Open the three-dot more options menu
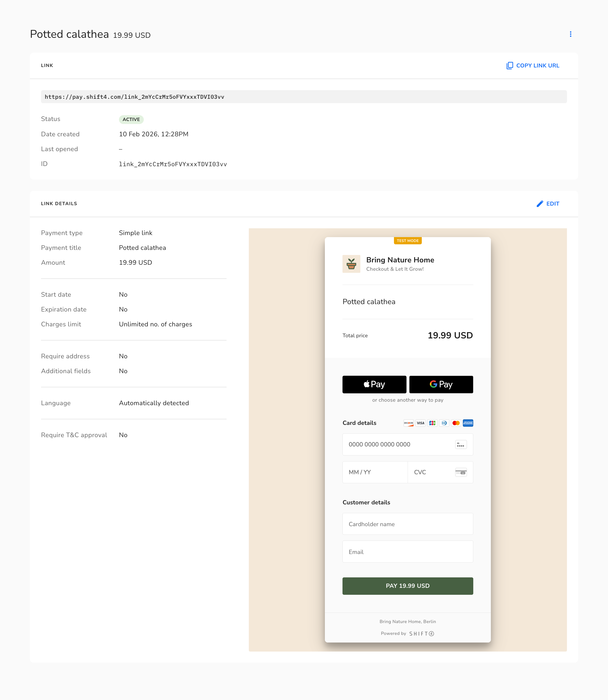The height and width of the screenshot is (700, 608). click(570, 34)
